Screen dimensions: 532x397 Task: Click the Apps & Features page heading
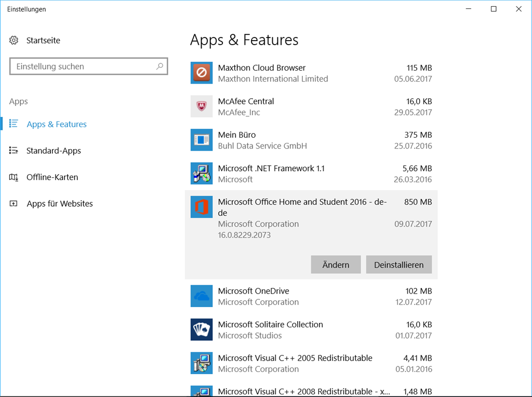pos(244,40)
